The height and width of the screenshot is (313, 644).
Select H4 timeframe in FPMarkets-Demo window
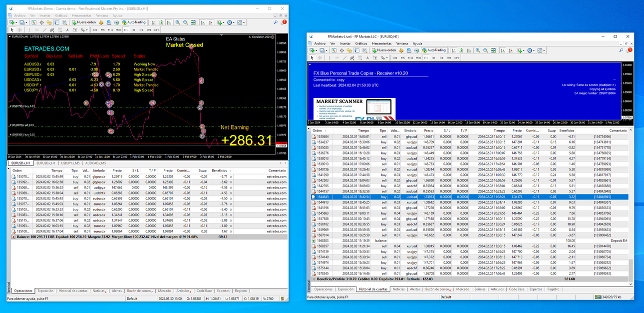tap(134, 30)
